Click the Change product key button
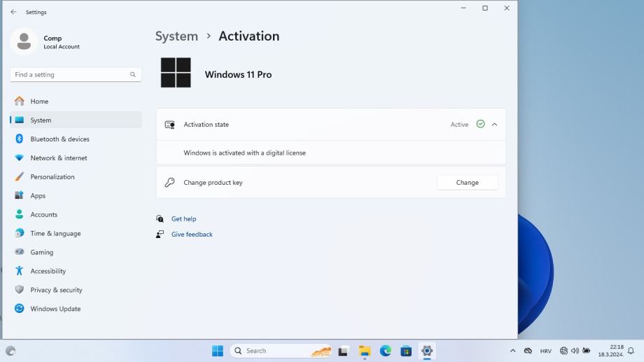Viewport: 644px width, 362px height. [468, 183]
